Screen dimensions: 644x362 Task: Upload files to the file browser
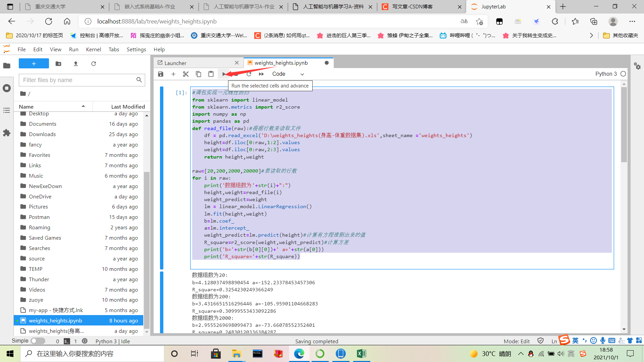coord(76,64)
